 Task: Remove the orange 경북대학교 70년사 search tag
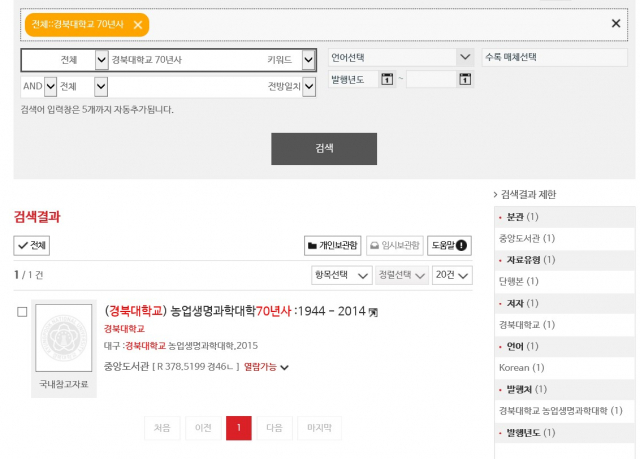coord(138,25)
